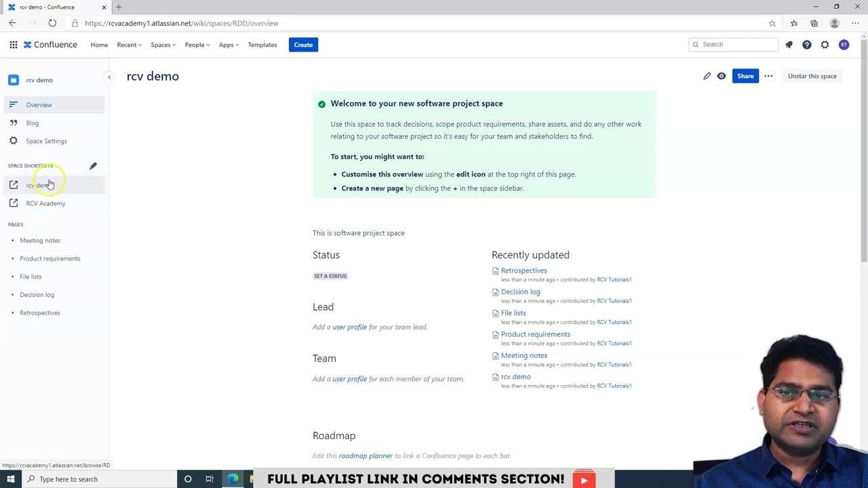
Task: Click the Create button
Action: [303, 45]
